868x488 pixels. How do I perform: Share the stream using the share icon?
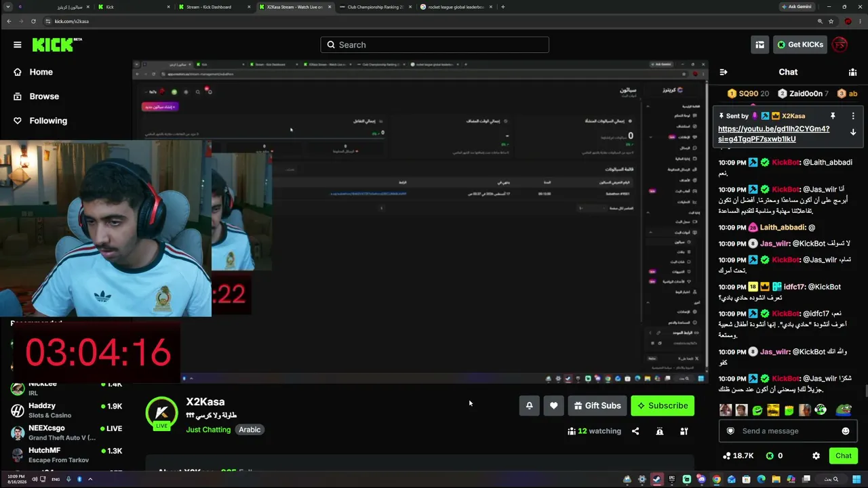[x=635, y=431]
